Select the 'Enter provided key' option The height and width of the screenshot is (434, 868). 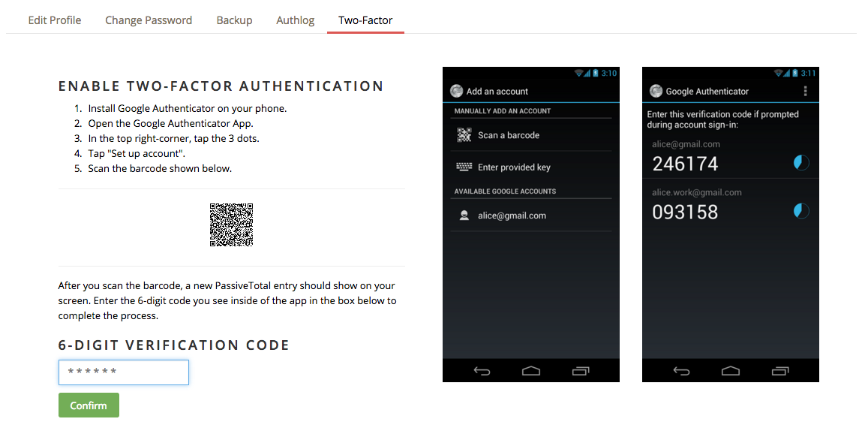531,167
